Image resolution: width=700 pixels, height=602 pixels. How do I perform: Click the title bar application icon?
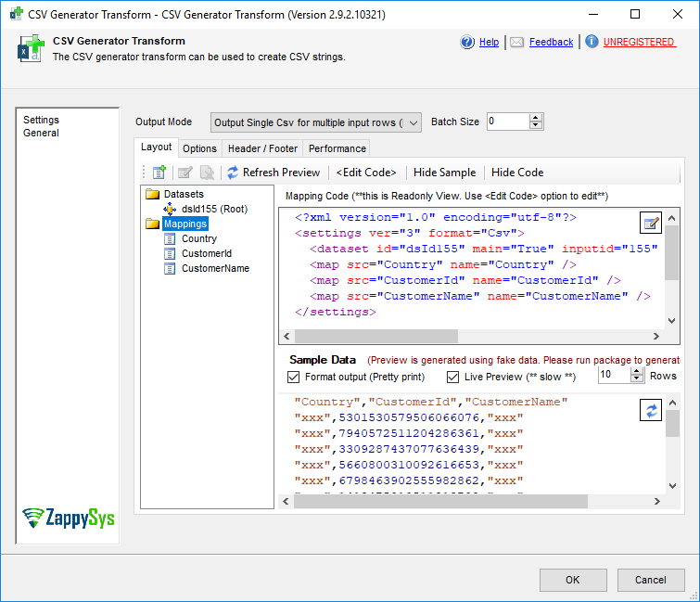[16, 14]
